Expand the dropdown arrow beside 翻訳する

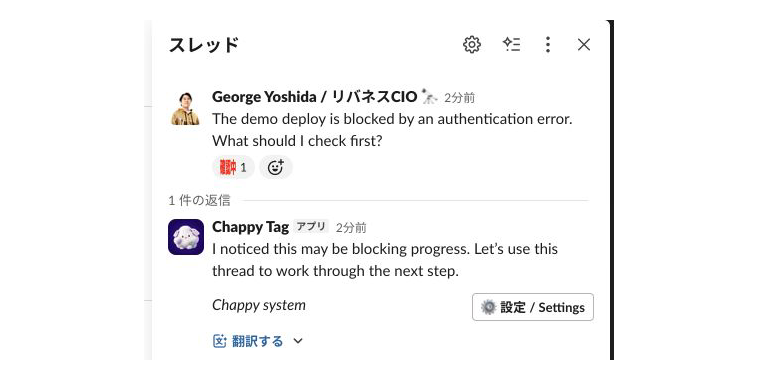click(298, 341)
